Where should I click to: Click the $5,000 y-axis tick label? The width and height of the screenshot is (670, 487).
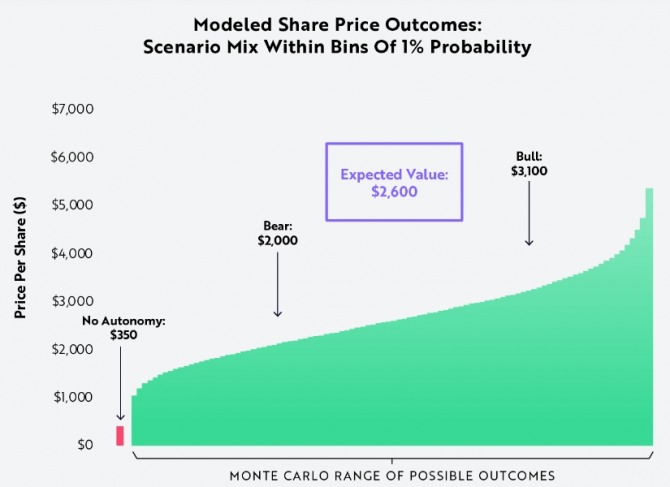pos(71,205)
